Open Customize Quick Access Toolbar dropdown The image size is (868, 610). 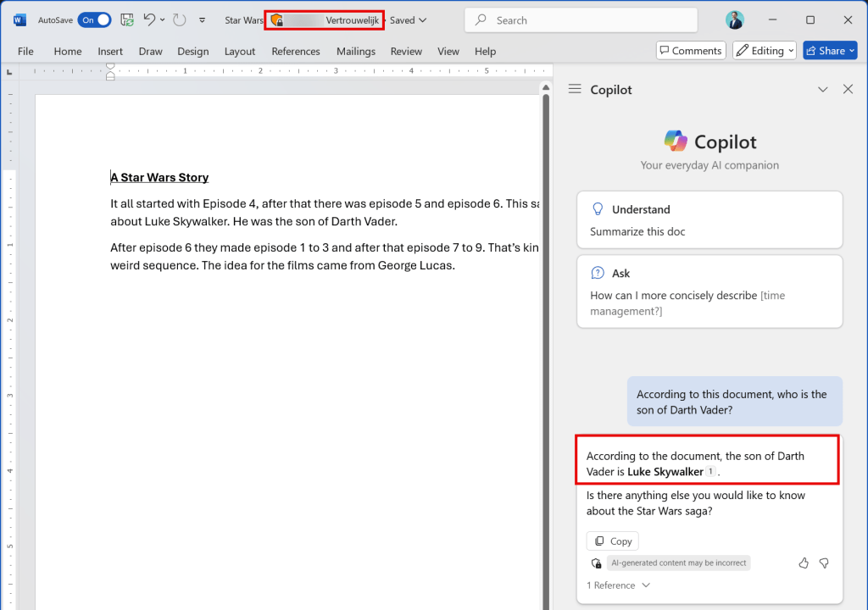coord(202,19)
